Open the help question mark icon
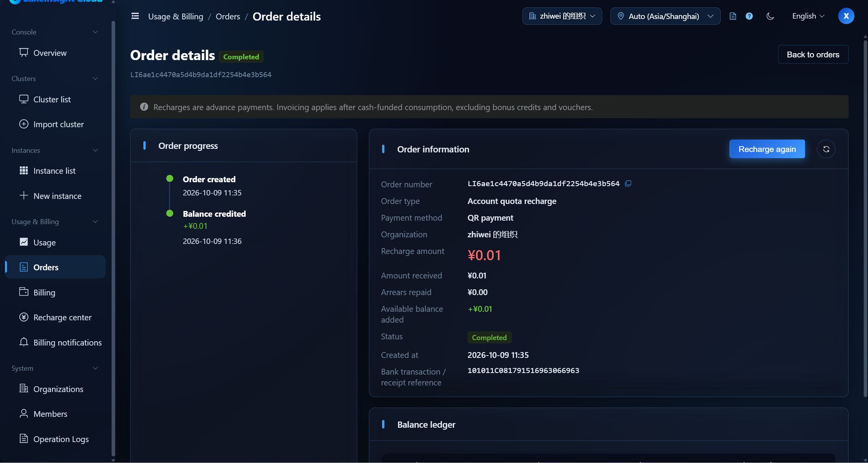 (x=749, y=16)
